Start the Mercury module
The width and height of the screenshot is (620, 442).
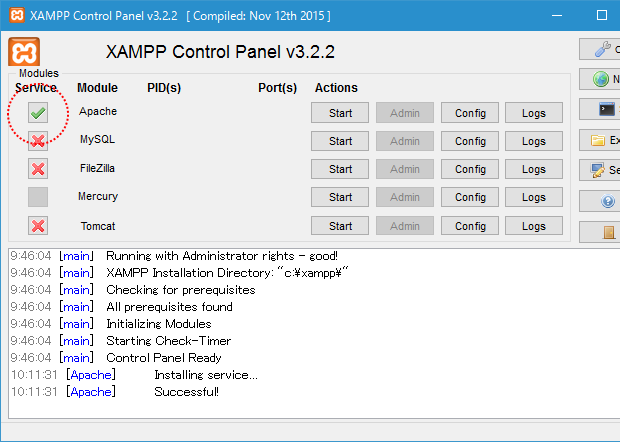340,197
